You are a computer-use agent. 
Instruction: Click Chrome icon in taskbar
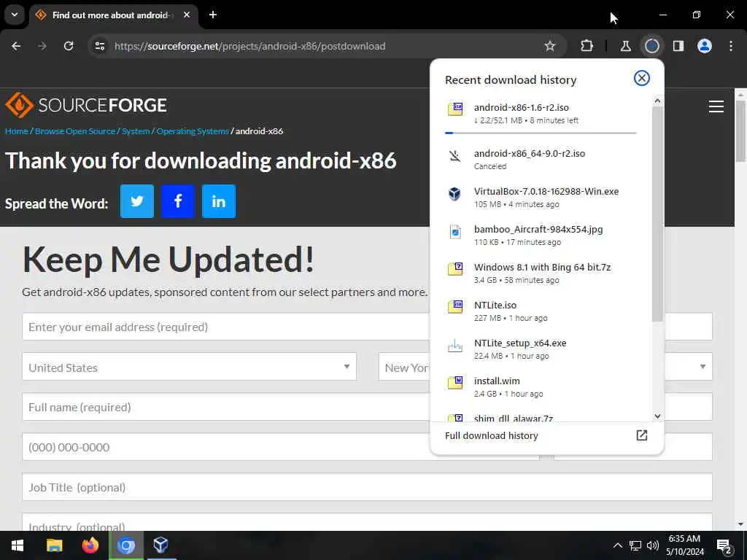(126, 545)
